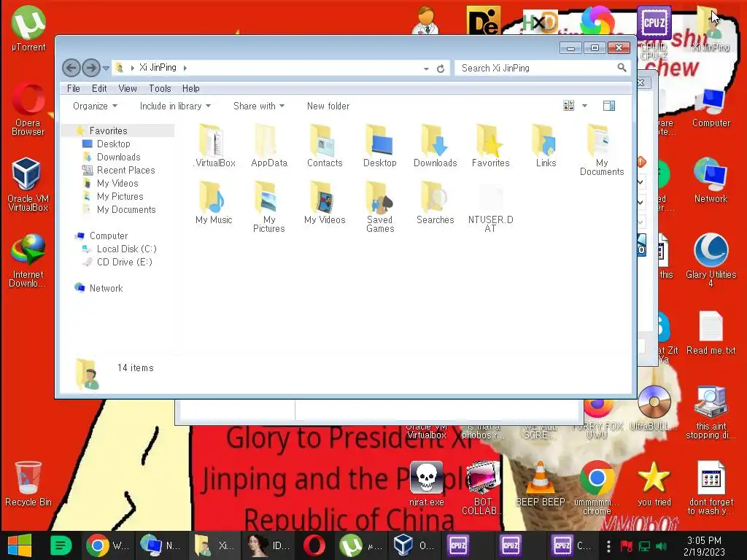Image resolution: width=747 pixels, height=560 pixels.
Task: Open the uTorrent desktop shortcut
Action: click(x=28, y=28)
